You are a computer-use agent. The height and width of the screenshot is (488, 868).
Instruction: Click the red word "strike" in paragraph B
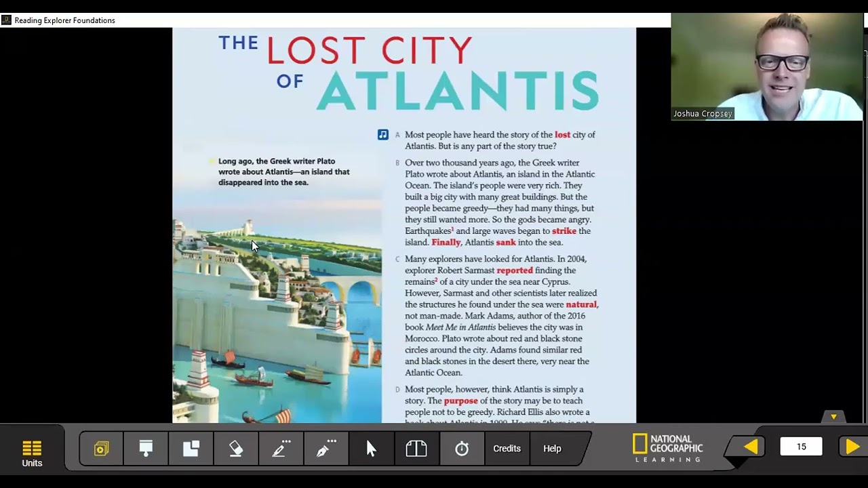(564, 231)
